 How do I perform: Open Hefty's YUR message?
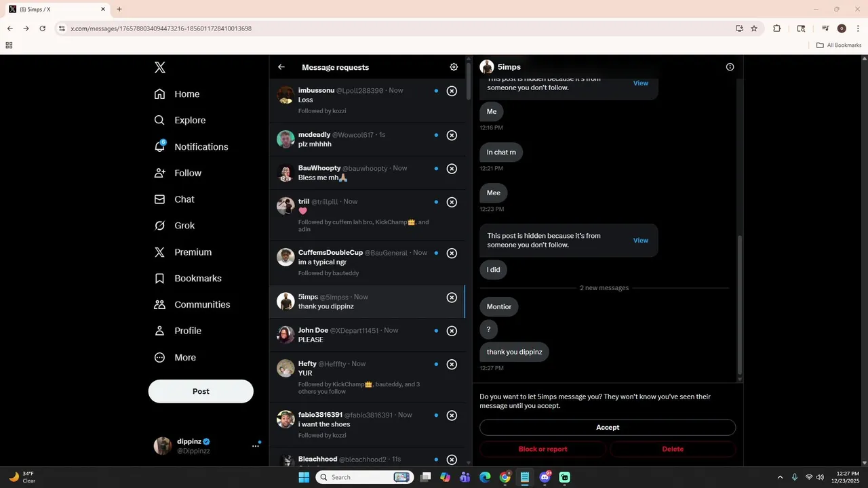368,378
